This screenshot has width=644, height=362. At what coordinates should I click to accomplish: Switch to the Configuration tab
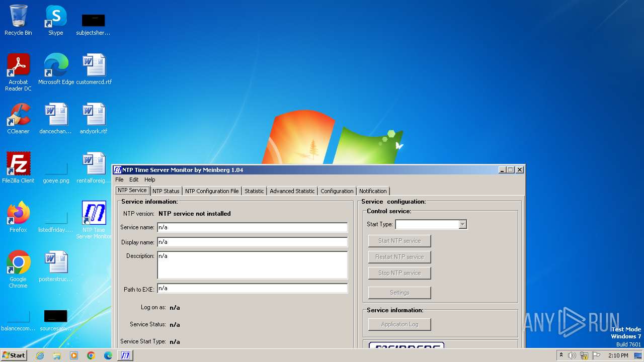click(337, 191)
